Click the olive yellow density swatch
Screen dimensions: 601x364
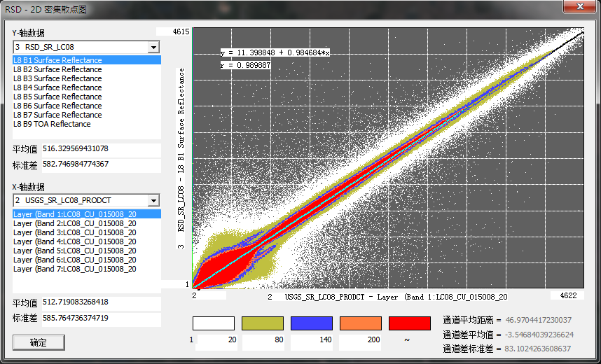263,323
